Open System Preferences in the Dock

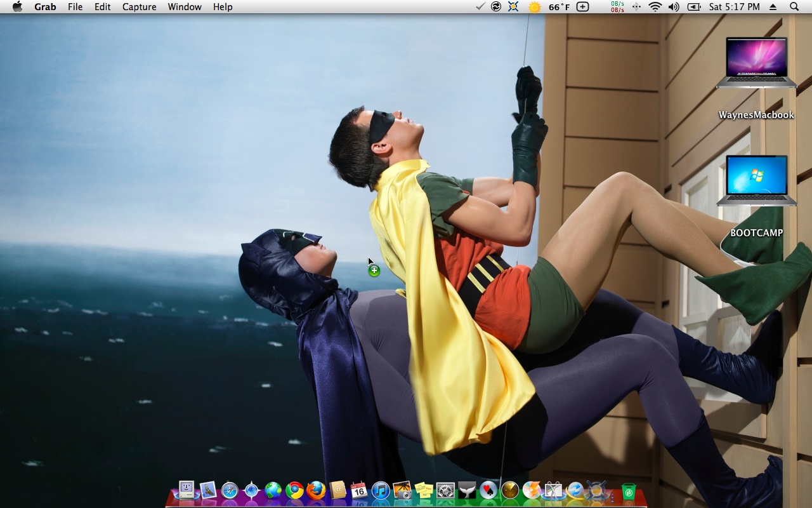pos(445,490)
